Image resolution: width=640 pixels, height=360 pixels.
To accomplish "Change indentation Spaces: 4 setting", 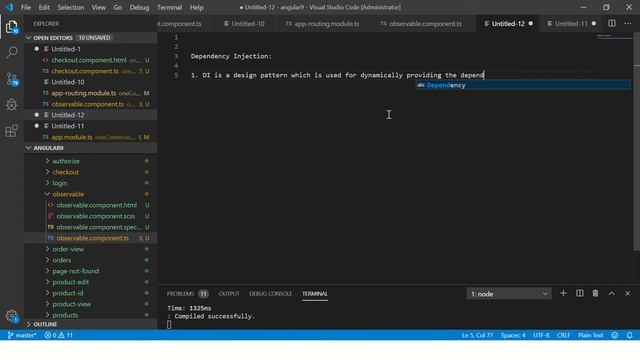I will pyautogui.click(x=513, y=335).
